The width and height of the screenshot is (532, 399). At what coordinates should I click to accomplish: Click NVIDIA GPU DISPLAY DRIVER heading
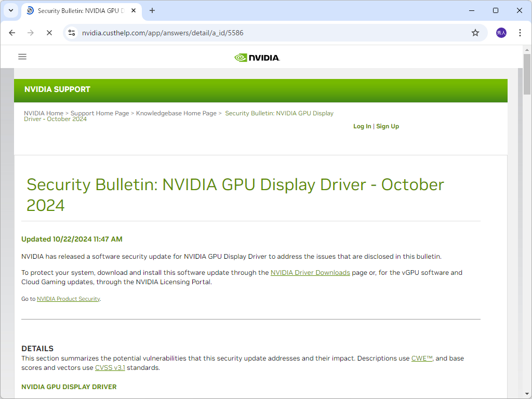(69, 387)
